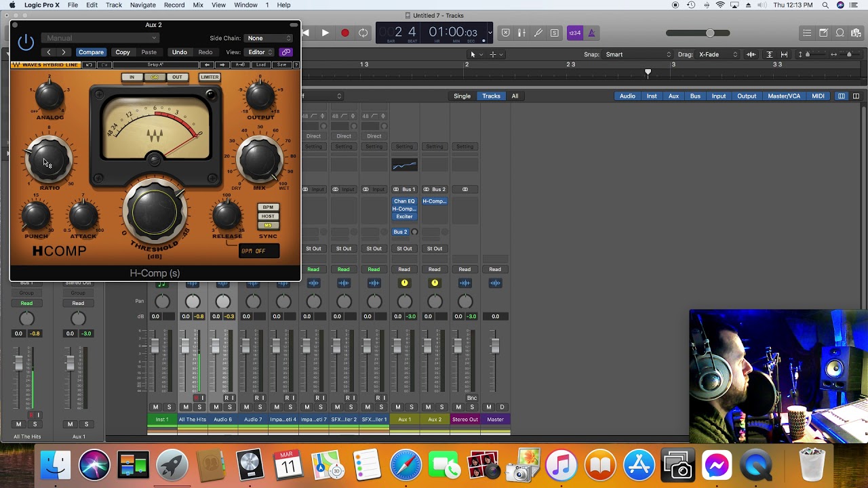Image resolution: width=868 pixels, height=488 pixels.
Task: Click the Copy button in plugin header
Action: [123, 52]
